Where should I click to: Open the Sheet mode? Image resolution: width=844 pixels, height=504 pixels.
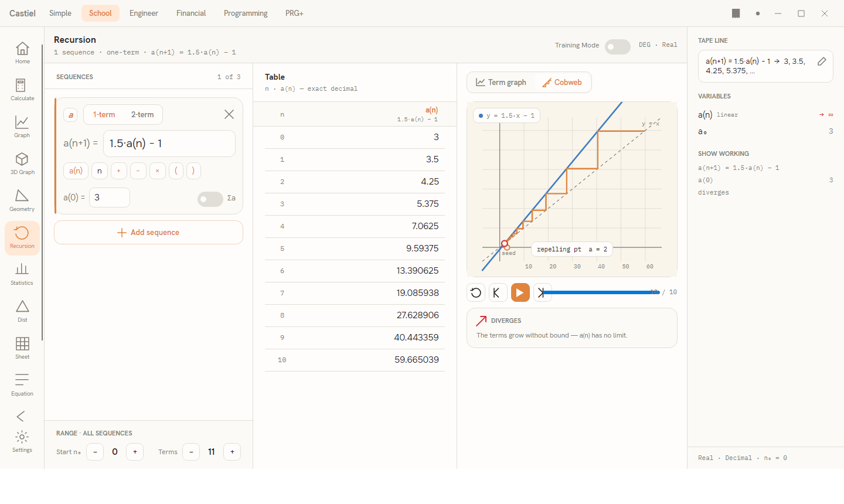pos(22,349)
